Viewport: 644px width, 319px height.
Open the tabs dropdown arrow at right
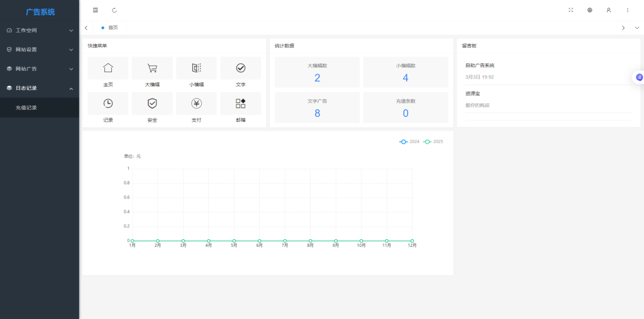636,28
